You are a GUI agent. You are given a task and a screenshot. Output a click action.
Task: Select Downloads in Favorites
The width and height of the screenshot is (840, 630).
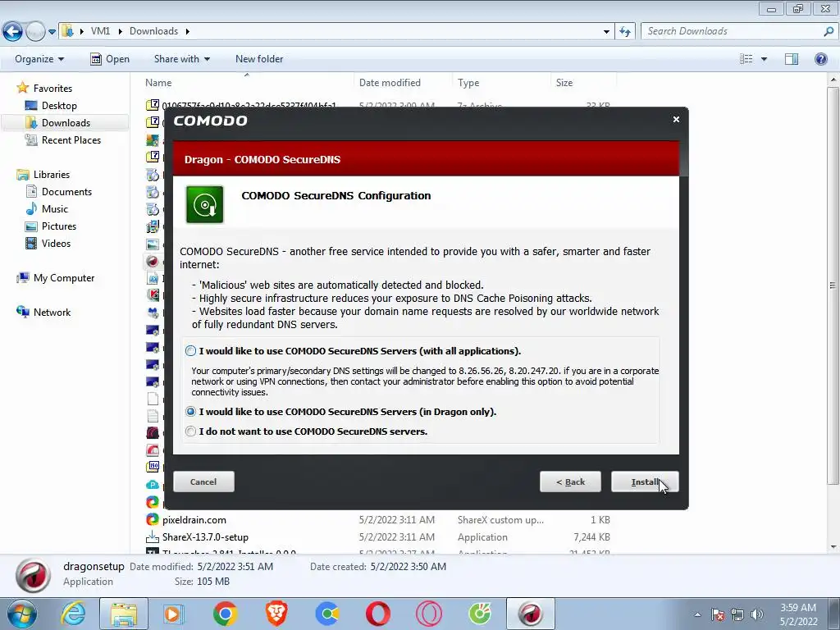tap(66, 123)
